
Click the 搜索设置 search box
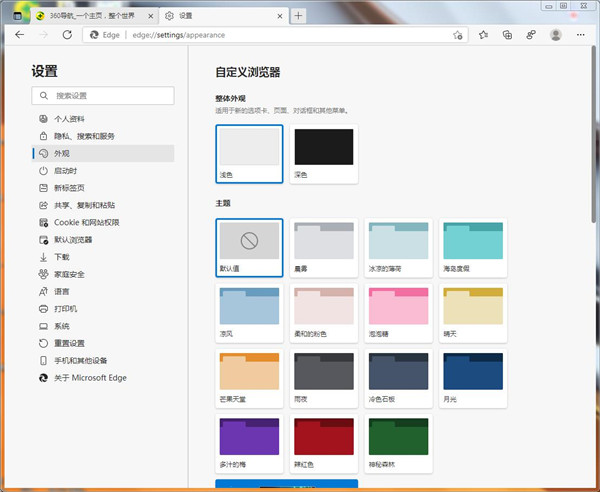(x=103, y=95)
